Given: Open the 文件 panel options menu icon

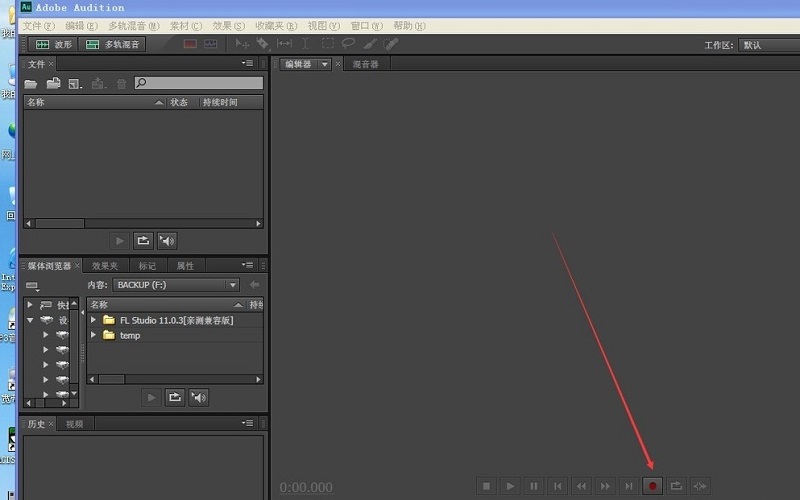Looking at the screenshot, I should [247, 63].
